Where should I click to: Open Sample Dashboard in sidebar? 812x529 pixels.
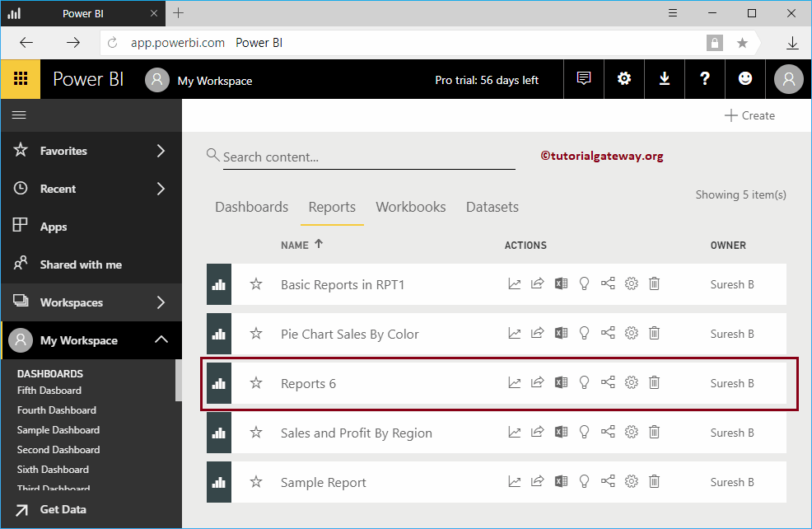(x=58, y=430)
